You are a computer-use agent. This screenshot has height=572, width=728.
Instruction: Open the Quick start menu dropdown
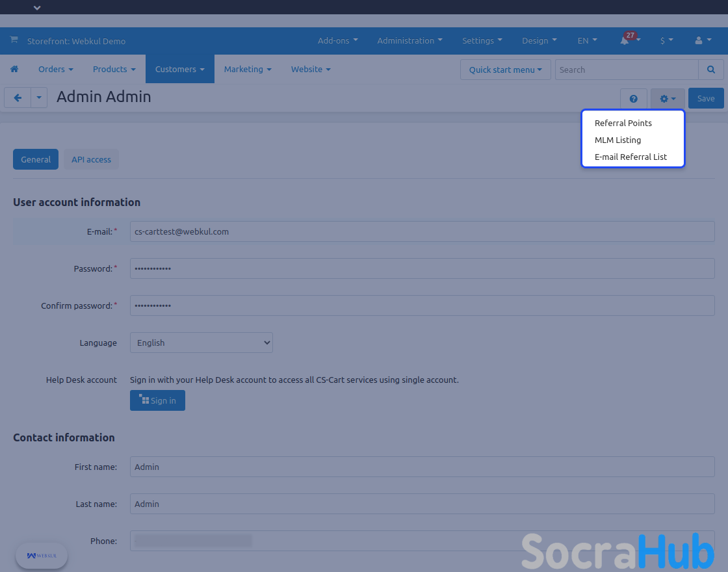(x=505, y=70)
